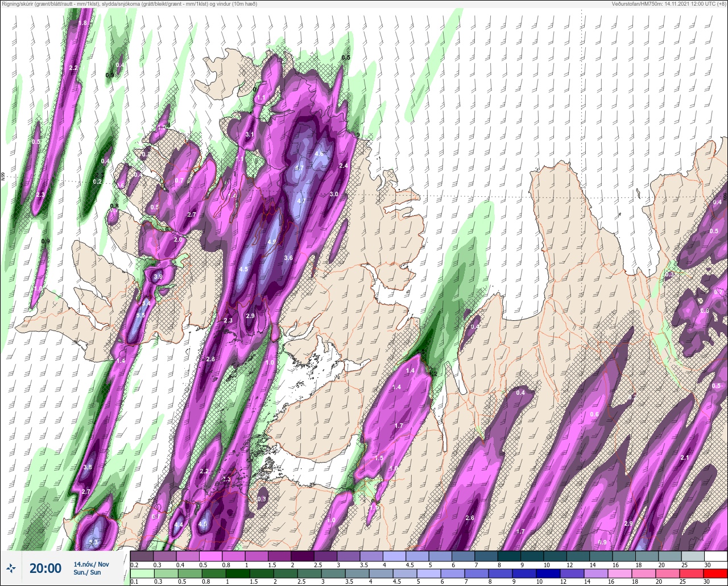Click the compass star icon beside the time
Viewport: 728px width, 586px height.
click(x=11, y=568)
